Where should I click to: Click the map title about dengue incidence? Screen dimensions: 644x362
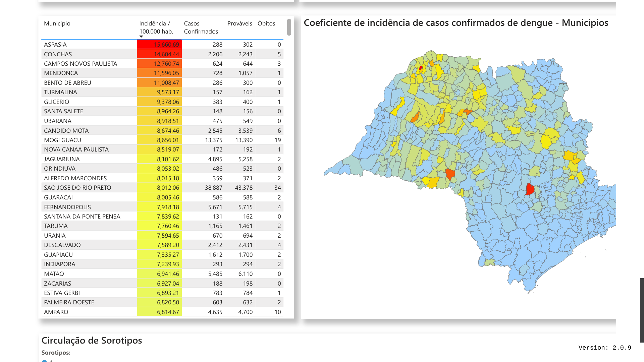(x=456, y=23)
